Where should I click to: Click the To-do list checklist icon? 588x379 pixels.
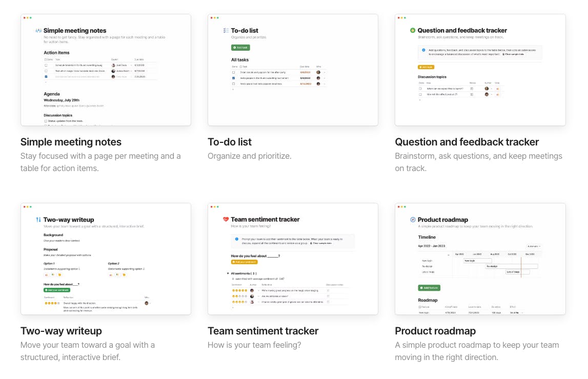point(226,31)
